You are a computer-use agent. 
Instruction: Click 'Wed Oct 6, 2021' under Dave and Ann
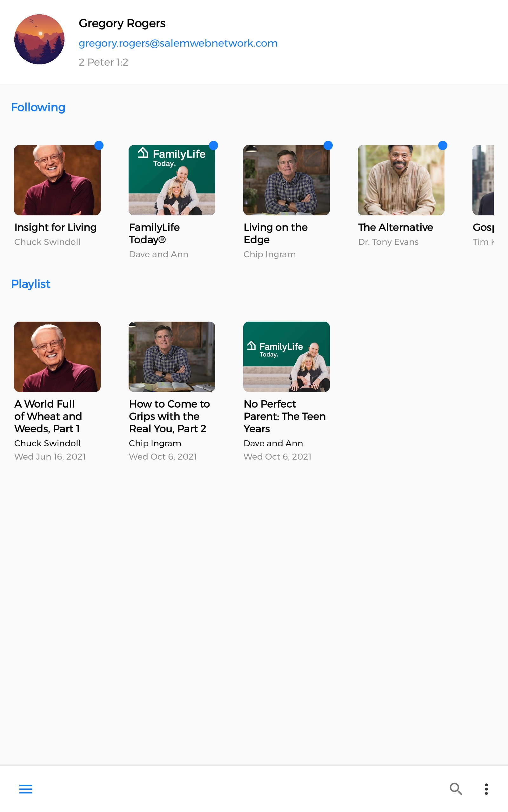pos(277,457)
